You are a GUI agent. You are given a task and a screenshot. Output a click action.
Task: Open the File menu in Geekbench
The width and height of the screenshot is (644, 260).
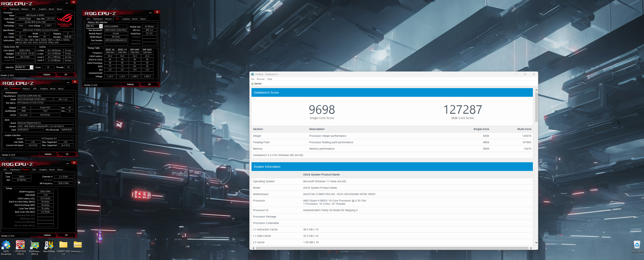(252, 79)
